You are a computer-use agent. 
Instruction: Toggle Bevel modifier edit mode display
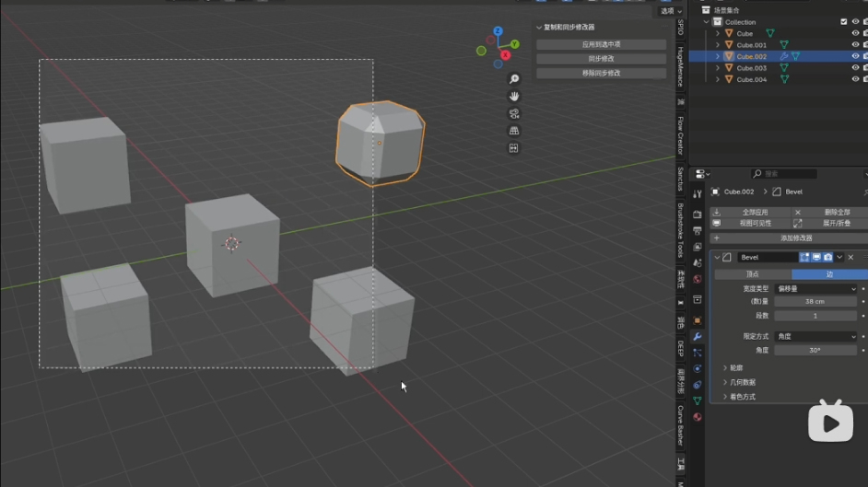point(804,257)
